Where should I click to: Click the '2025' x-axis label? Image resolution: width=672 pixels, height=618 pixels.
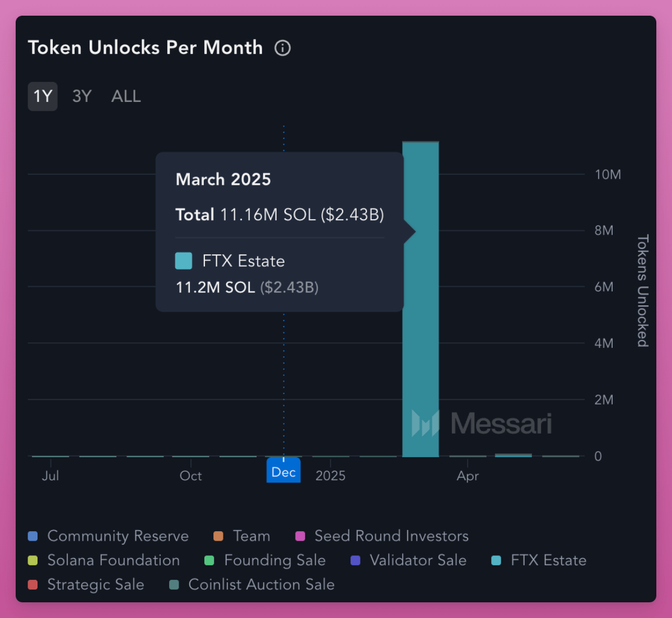pyautogui.click(x=330, y=476)
